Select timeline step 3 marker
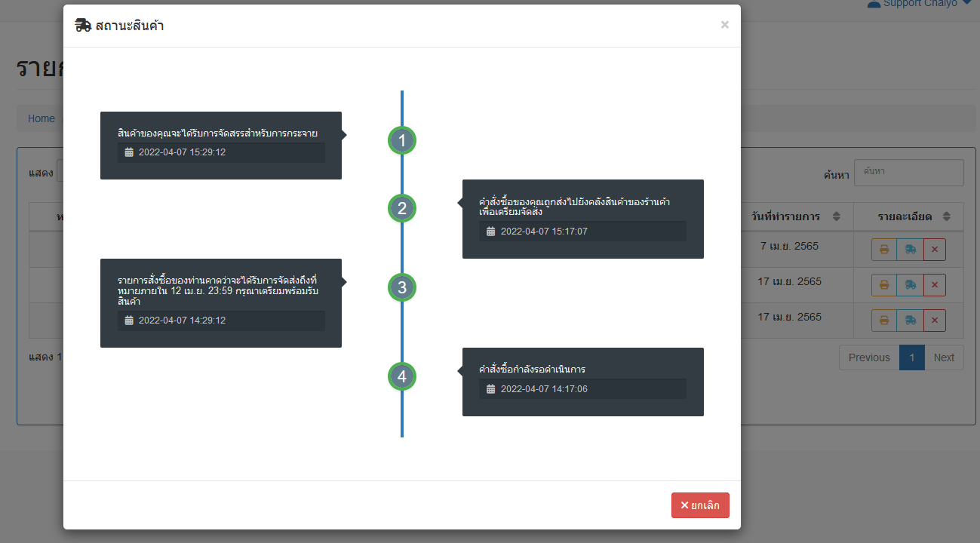 point(402,287)
